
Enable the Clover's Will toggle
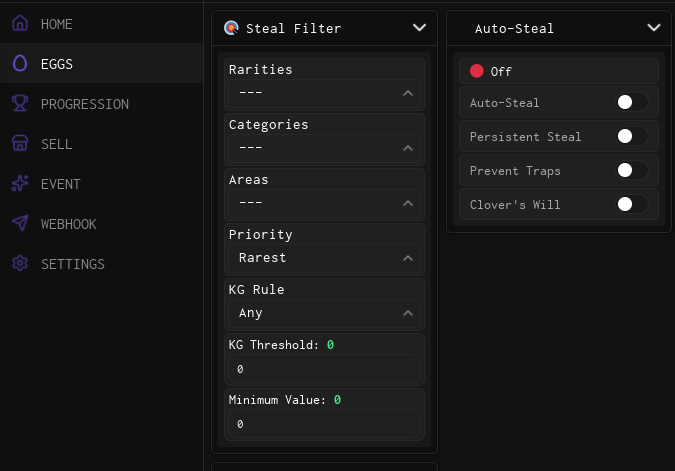point(632,204)
